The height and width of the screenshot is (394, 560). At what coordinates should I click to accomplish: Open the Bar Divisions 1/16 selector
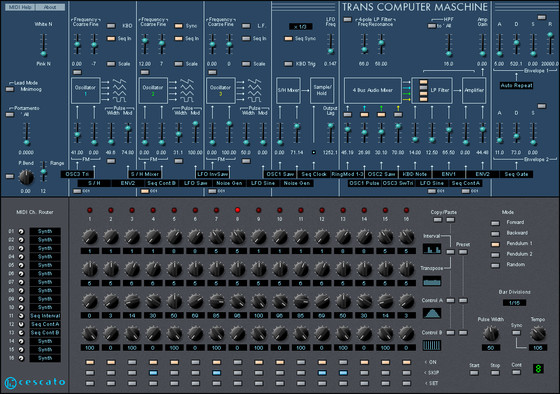[514, 303]
